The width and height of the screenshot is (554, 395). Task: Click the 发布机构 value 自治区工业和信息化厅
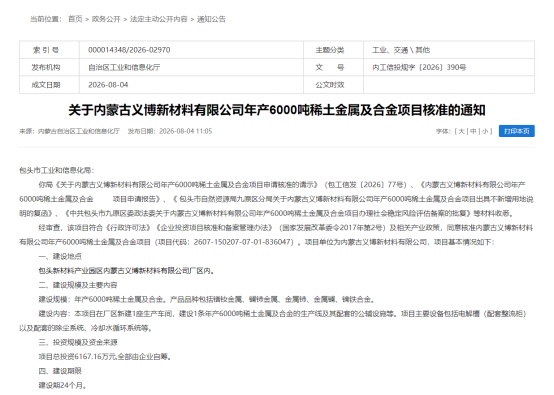pos(124,67)
